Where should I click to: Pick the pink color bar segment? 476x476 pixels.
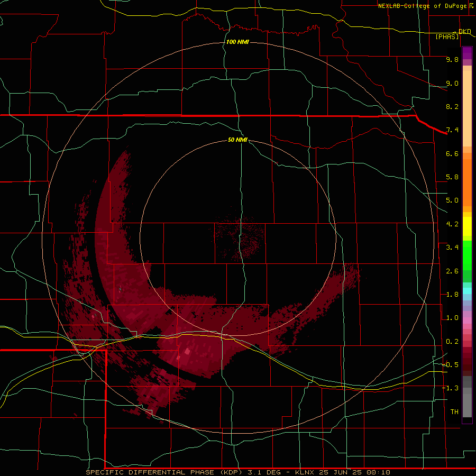point(467,321)
